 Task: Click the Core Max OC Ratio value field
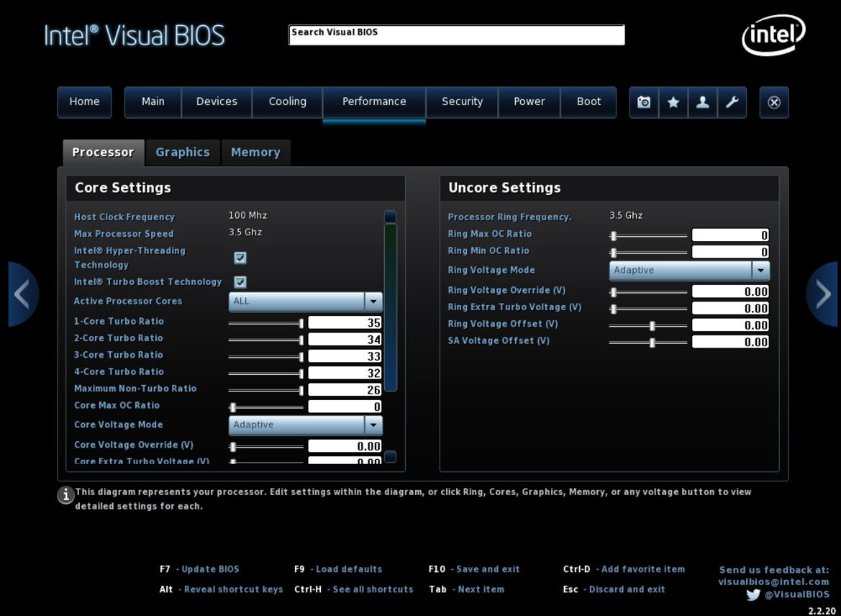[345, 407]
